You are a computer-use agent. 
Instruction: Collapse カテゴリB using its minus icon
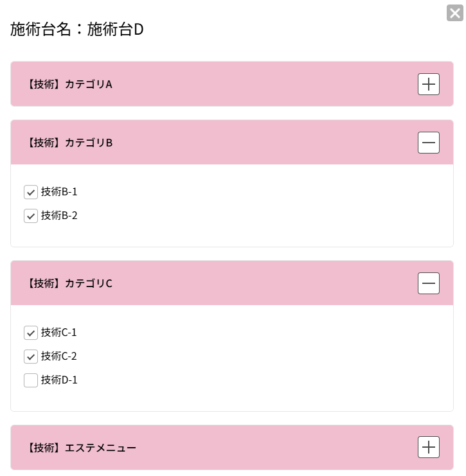[x=429, y=143]
